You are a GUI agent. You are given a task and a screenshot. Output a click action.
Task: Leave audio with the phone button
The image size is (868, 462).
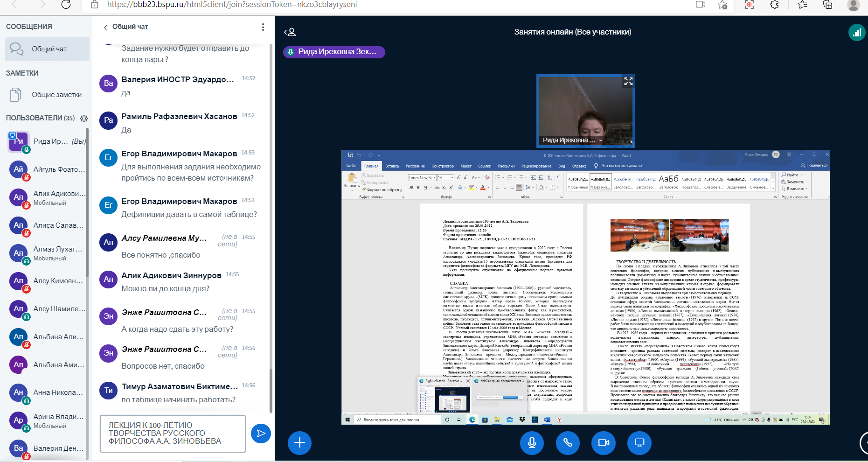[x=568, y=442]
